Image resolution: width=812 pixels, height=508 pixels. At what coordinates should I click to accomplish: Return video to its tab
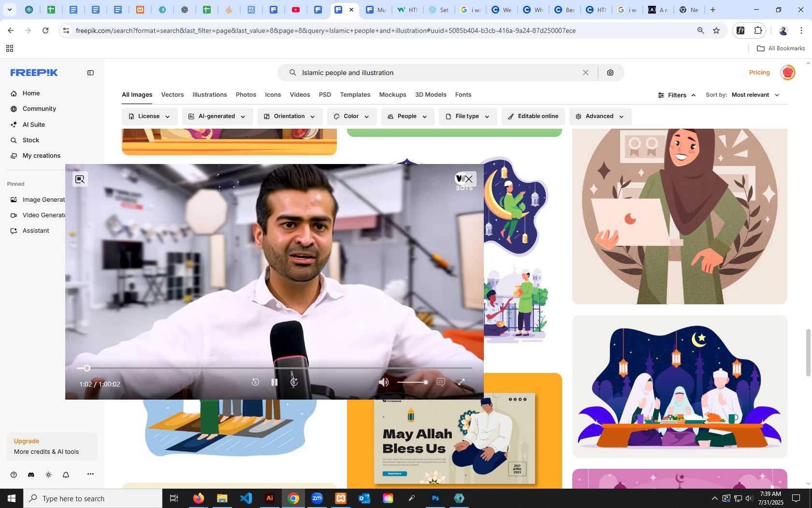click(x=80, y=179)
